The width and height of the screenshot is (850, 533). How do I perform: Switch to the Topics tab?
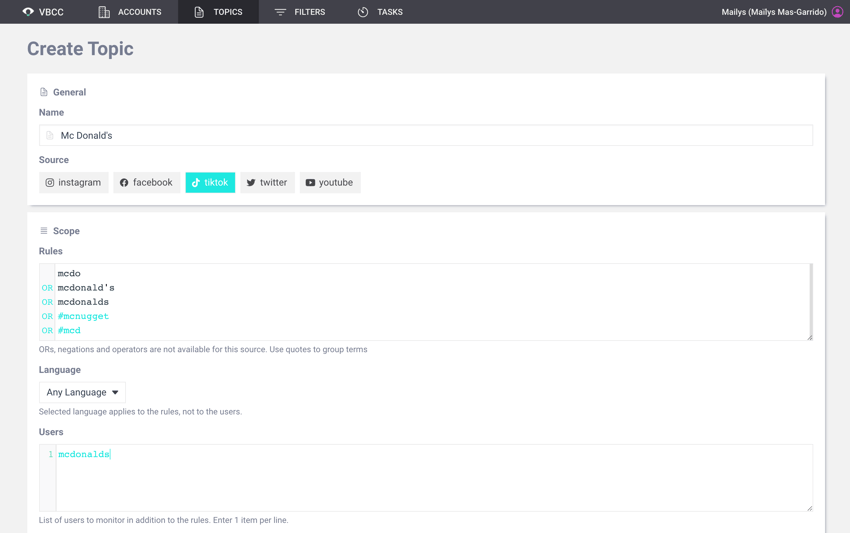pyautogui.click(x=218, y=12)
